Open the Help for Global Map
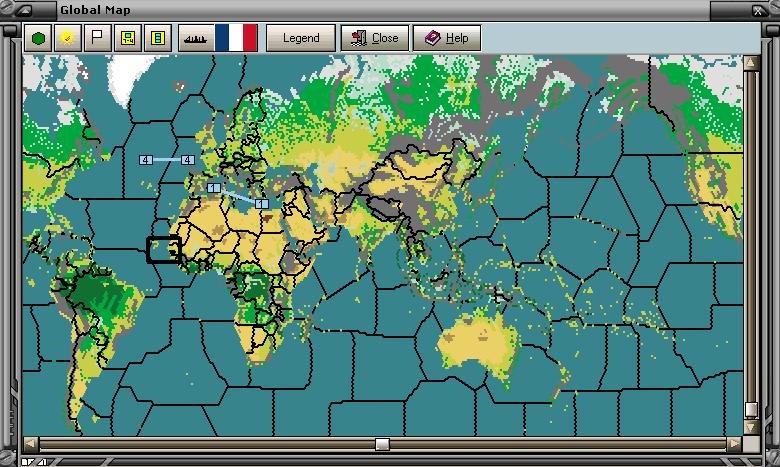The height and width of the screenshot is (467, 780). (447, 38)
